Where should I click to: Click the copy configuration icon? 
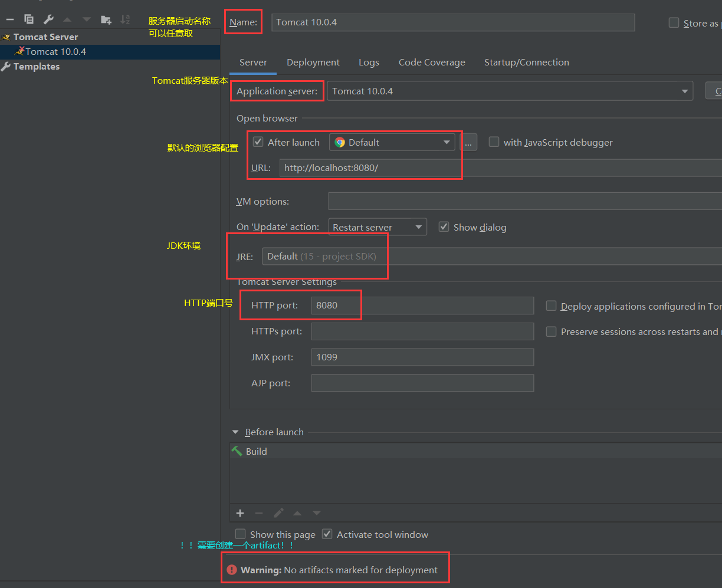click(x=29, y=19)
